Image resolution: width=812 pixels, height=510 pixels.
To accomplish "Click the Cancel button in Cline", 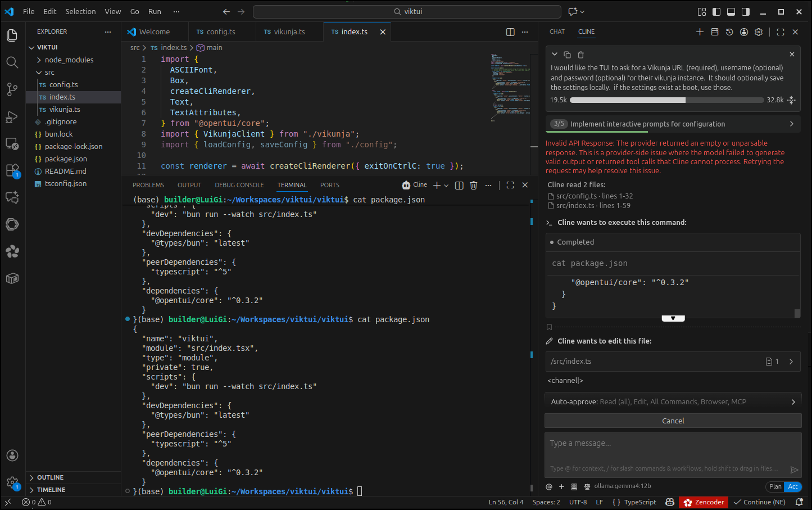I will (673, 421).
